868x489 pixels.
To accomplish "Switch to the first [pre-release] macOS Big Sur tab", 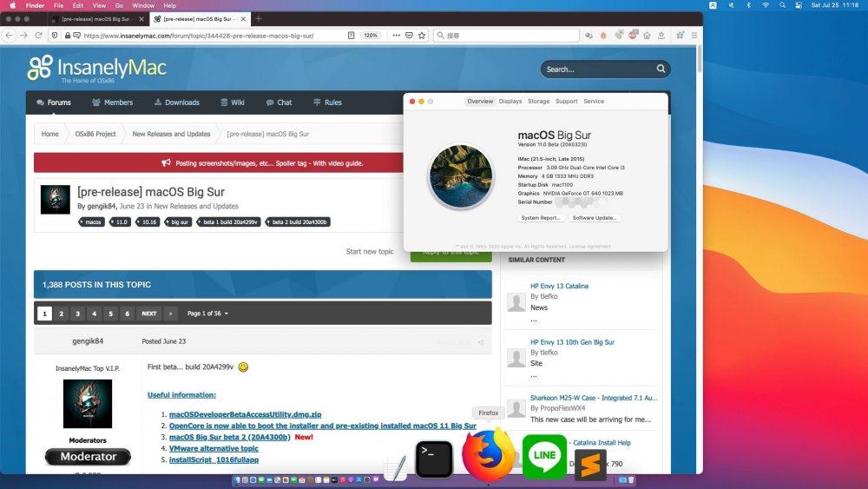I will 96,19.
